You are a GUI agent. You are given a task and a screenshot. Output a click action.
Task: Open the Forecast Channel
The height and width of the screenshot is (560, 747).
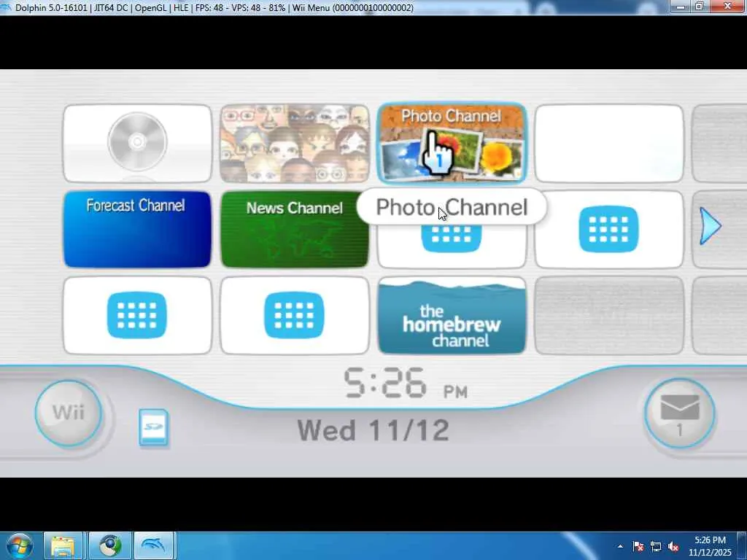tap(137, 229)
